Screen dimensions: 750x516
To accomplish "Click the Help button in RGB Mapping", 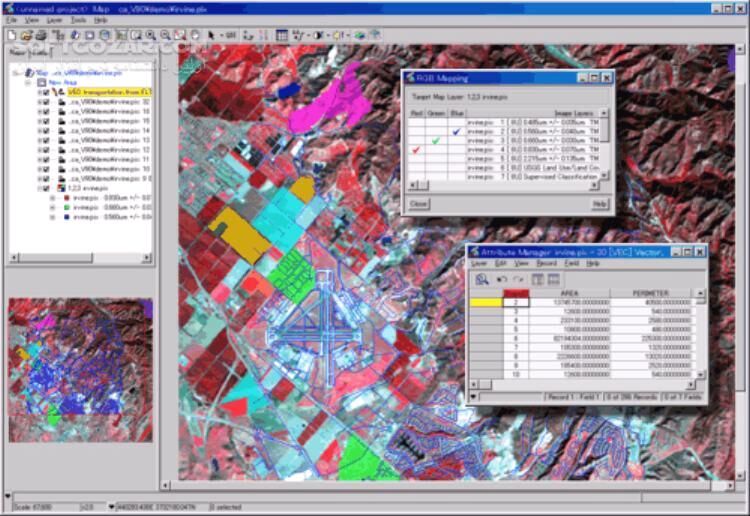I will pos(599,204).
